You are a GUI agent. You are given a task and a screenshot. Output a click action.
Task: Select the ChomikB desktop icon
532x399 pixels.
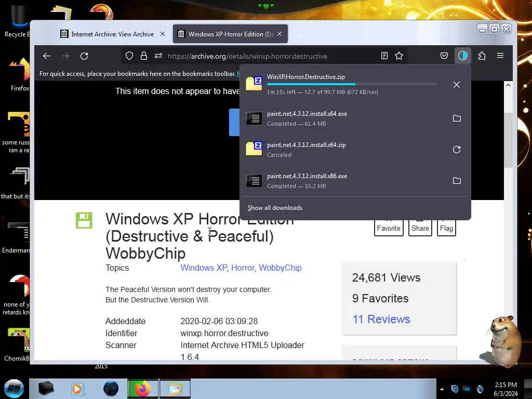(17, 344)
